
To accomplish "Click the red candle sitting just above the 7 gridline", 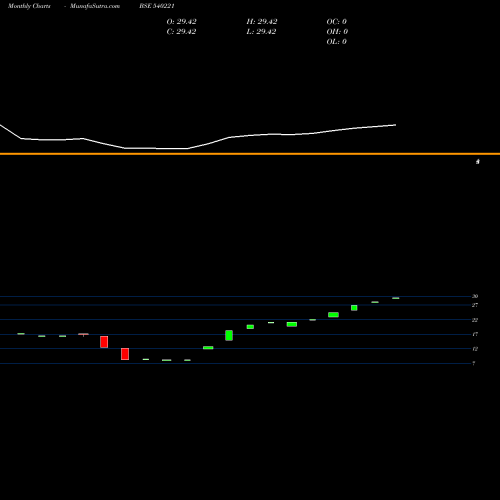I will pos(125,354).
